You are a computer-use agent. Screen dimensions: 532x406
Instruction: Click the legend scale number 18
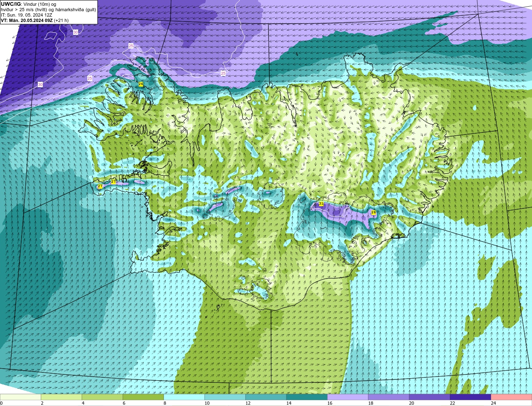370,403
